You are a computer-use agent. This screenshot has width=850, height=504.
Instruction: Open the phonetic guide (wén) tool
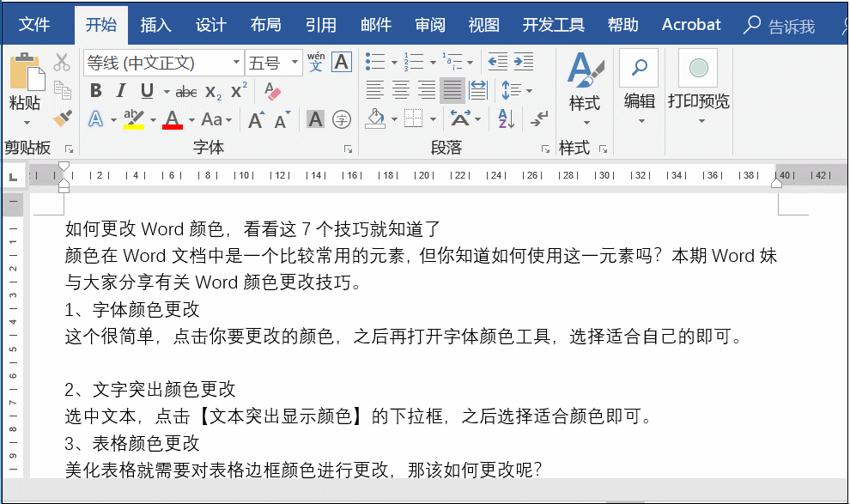coord(315,62)
